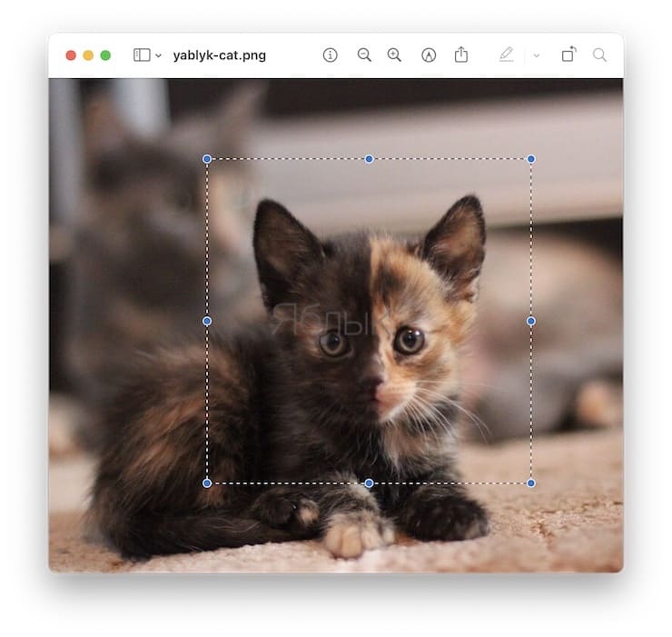Click the middle-left selection handle

coord(207,321)
